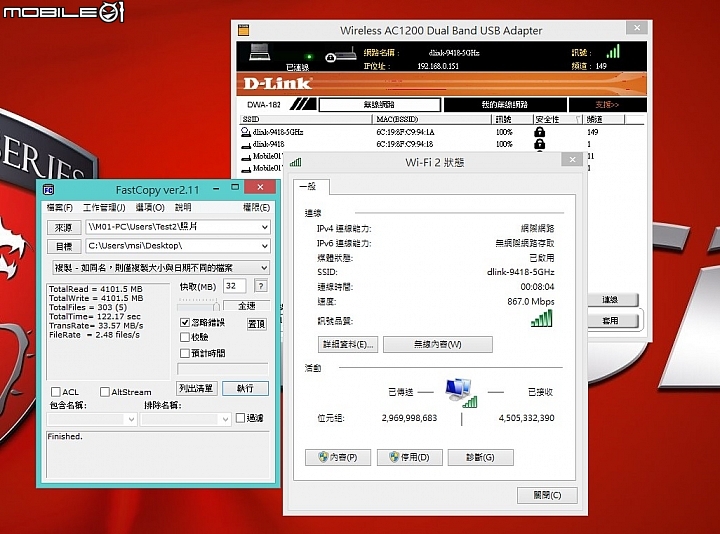Click the Top (always on top) button in FastCopy

[x=257, y=324]
